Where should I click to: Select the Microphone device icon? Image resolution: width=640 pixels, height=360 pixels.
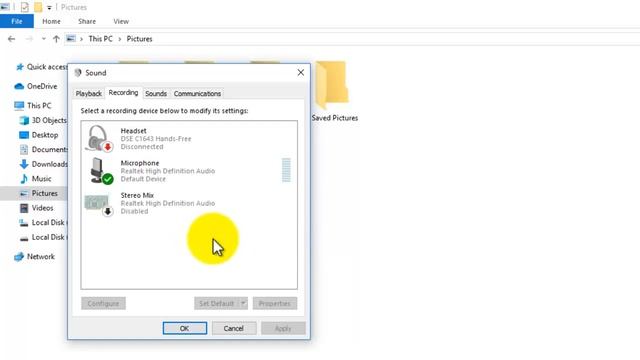click(101, 171)
